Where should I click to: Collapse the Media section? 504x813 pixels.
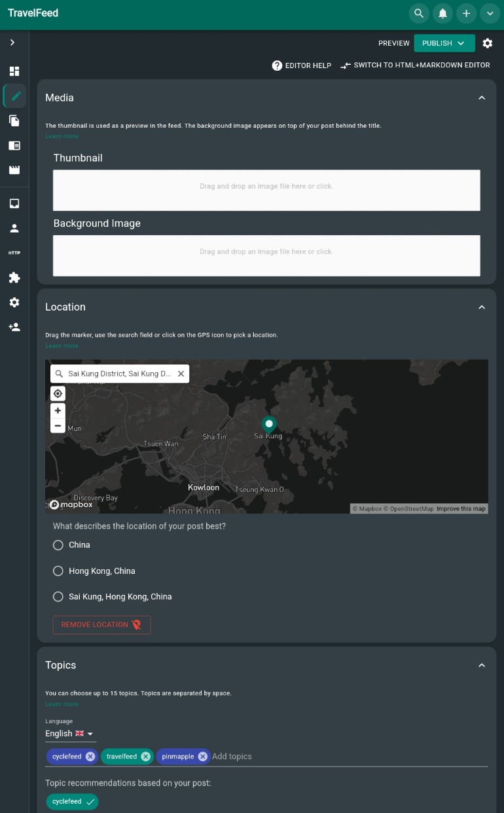point(482,98)
